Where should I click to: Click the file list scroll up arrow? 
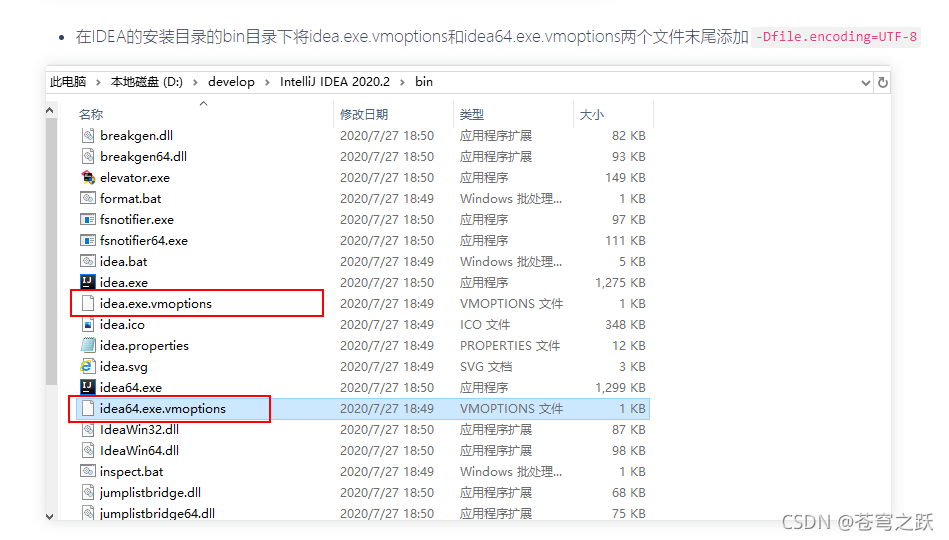click(50, 110)
